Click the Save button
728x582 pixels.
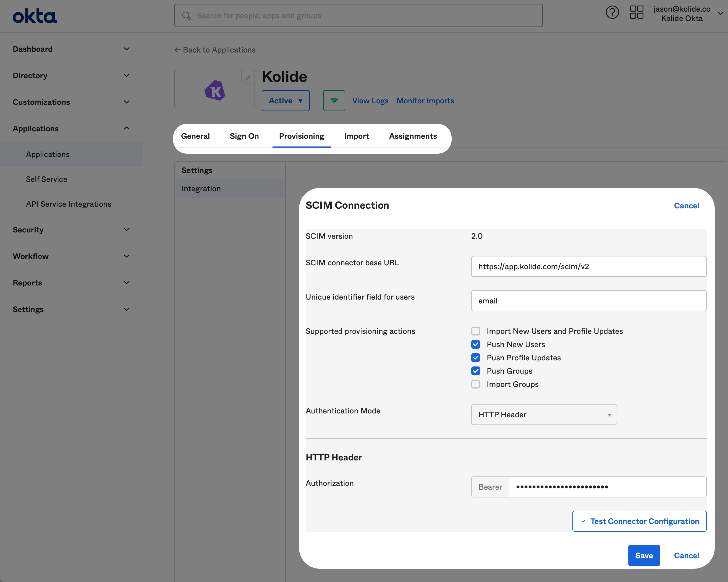644,555
